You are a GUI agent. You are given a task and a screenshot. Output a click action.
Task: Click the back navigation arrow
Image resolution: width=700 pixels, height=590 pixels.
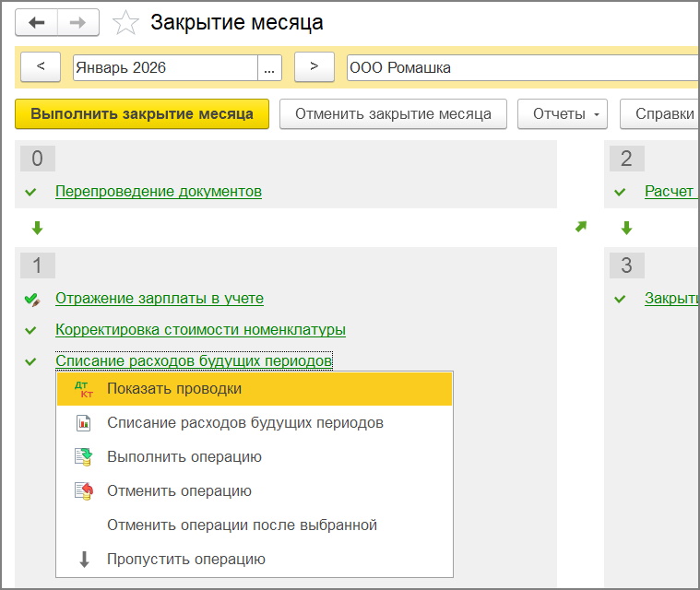pos(37,22)
